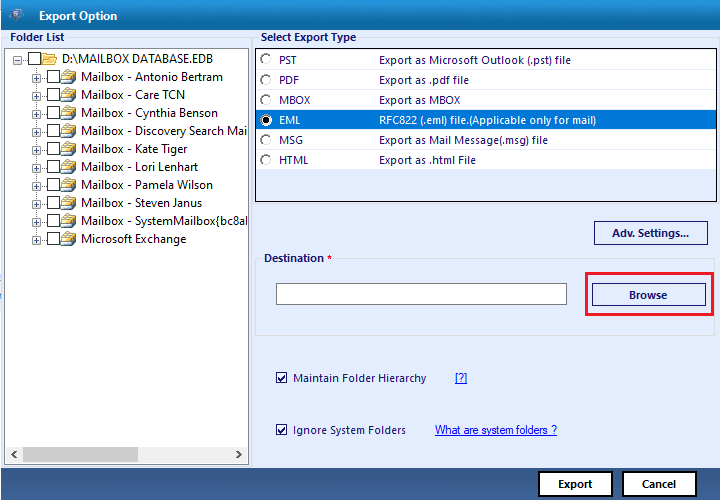The height and width of the screenshot is (501, 720).
Task: Click the Care TCN mailbox folder icon
Action: tap(68, 95)
